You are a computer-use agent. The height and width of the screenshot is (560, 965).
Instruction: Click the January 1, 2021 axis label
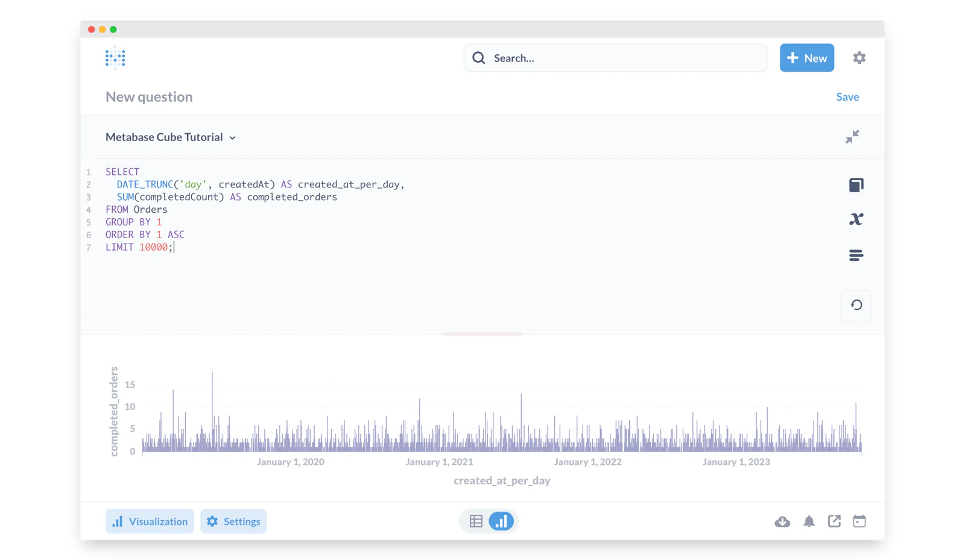point(439,462)
